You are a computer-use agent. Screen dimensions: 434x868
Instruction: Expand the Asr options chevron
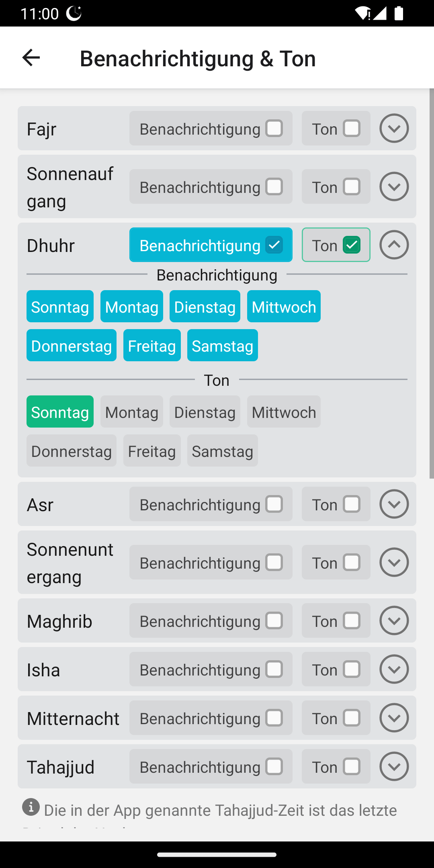[x=394, y=504]
